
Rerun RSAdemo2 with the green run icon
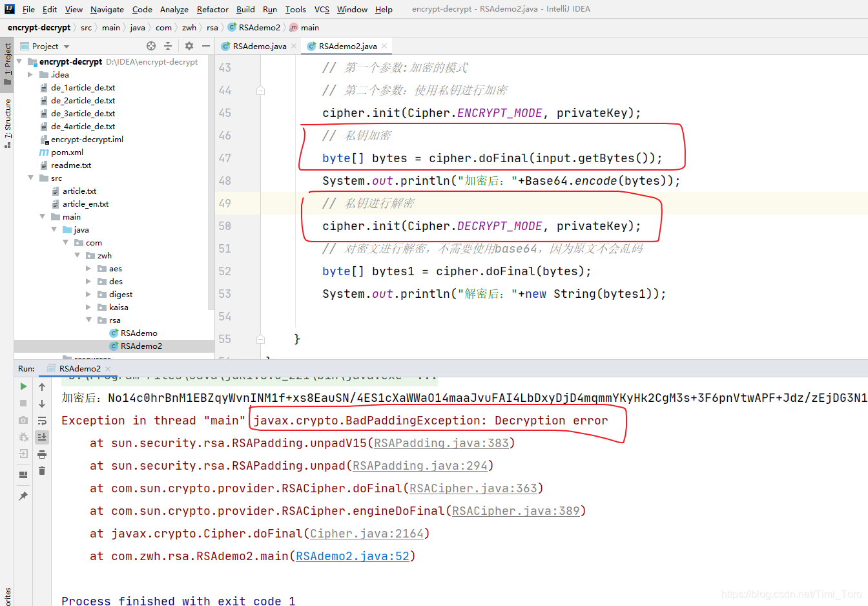click(23, 386)
